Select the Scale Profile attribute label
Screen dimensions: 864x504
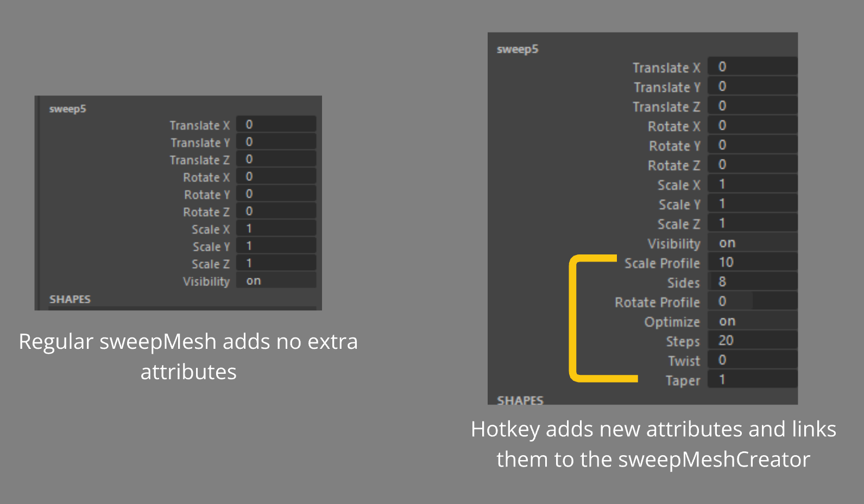(x=662, y=263)
